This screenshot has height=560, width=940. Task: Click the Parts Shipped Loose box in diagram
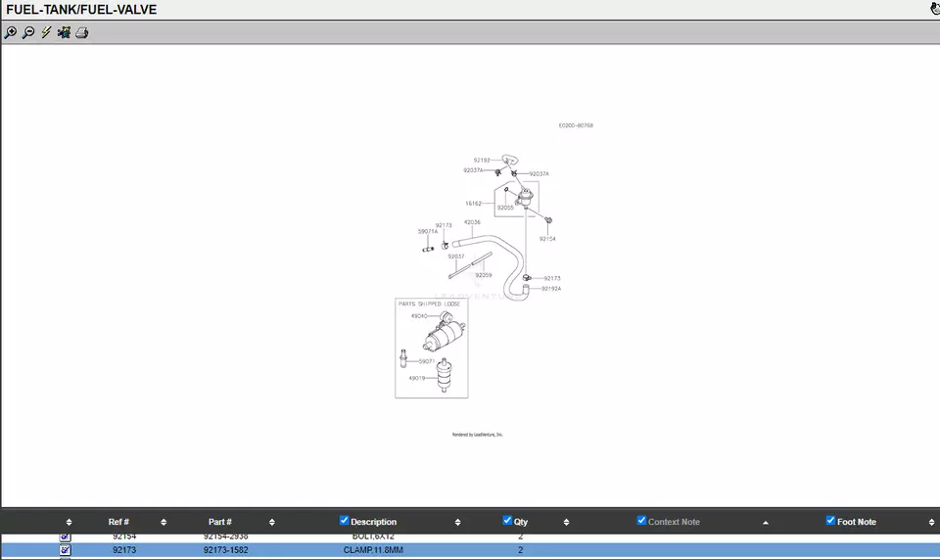pos(431,348)
